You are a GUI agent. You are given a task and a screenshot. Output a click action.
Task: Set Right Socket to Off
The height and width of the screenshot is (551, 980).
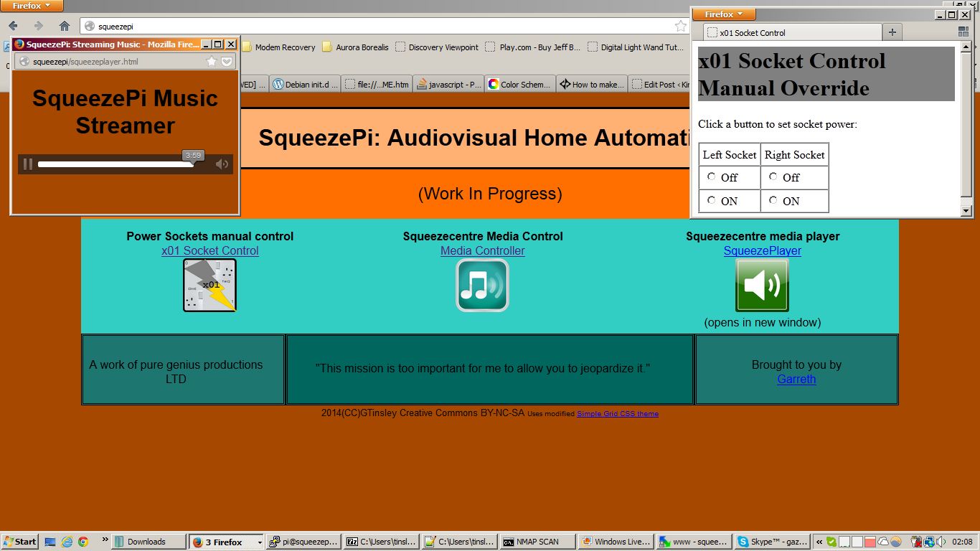point(773,176)
